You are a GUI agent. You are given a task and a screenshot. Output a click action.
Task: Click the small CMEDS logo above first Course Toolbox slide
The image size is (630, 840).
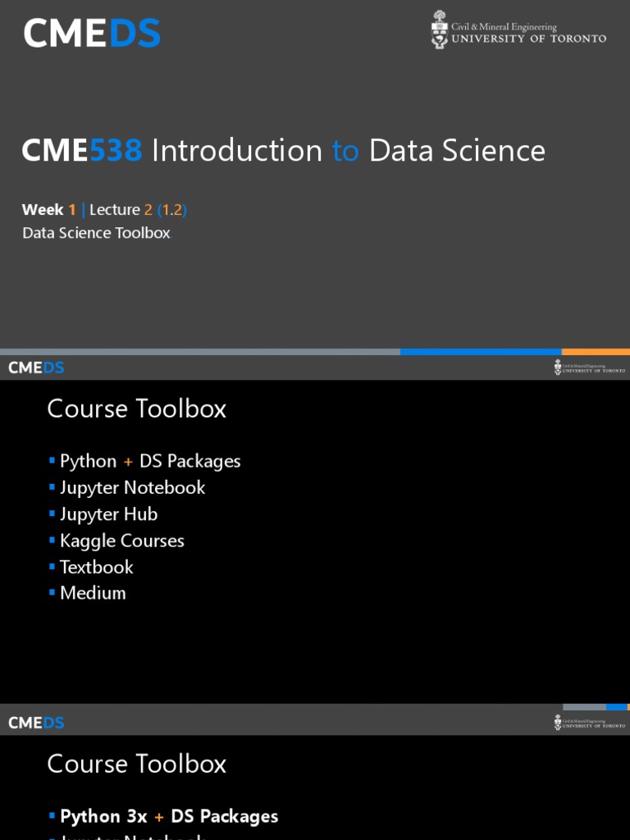pos(36,367)
